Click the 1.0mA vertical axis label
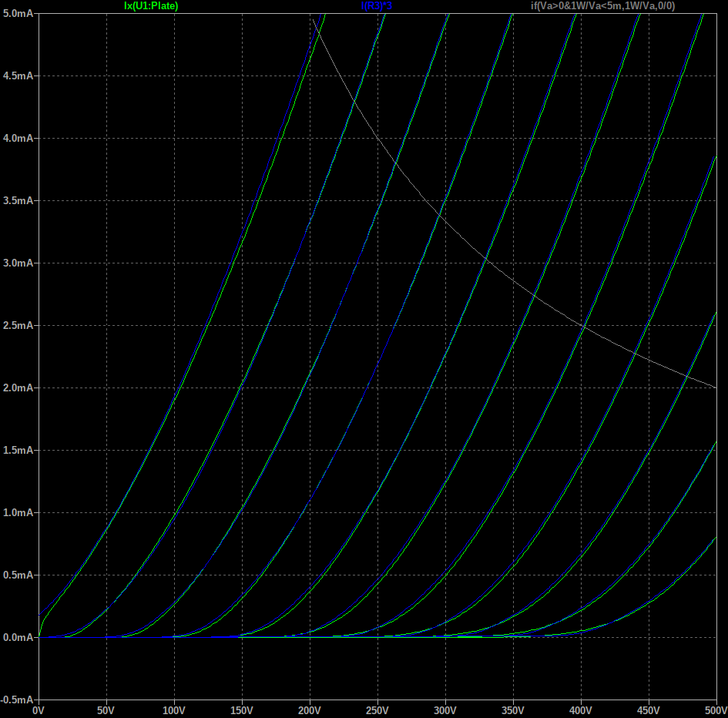 coord(18,513)
